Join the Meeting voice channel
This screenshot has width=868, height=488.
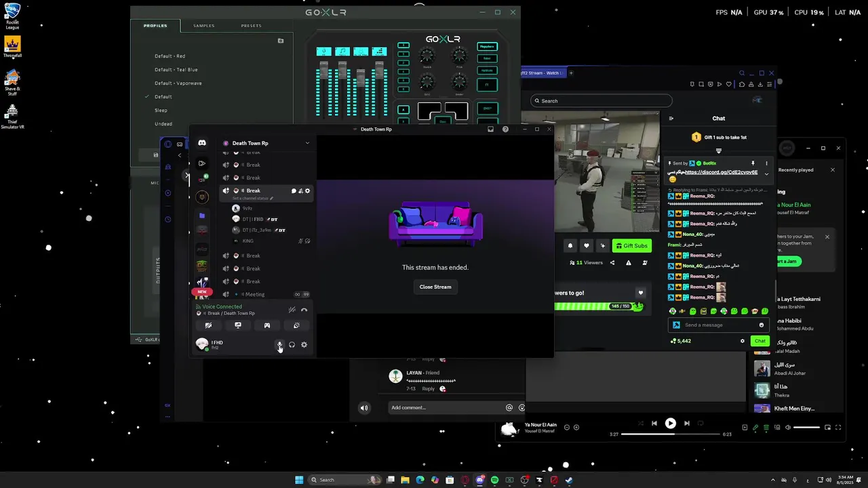[266, 294]
